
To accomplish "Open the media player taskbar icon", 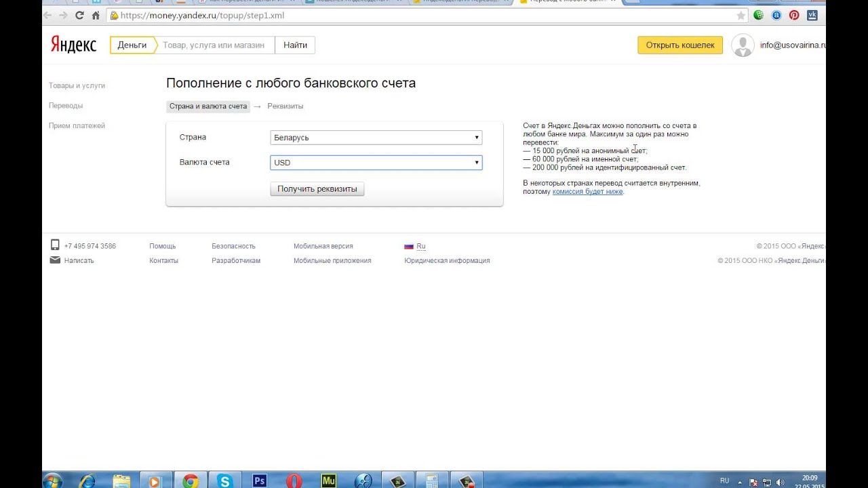I will [x=155, y=481].
